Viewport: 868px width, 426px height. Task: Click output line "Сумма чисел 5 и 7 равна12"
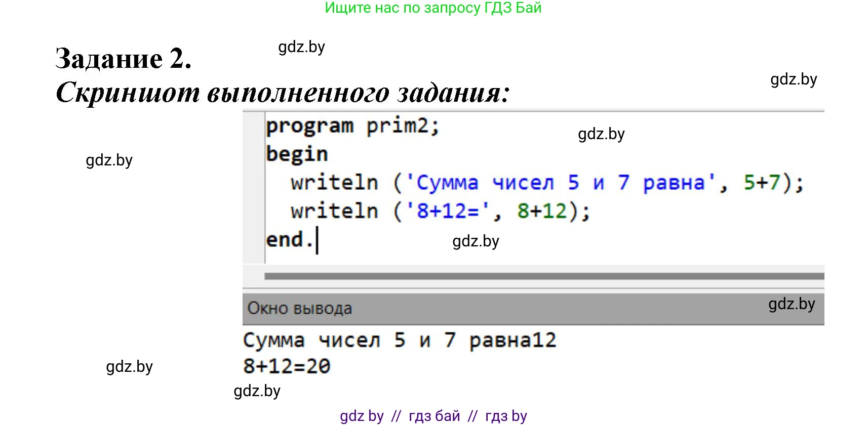399,340
